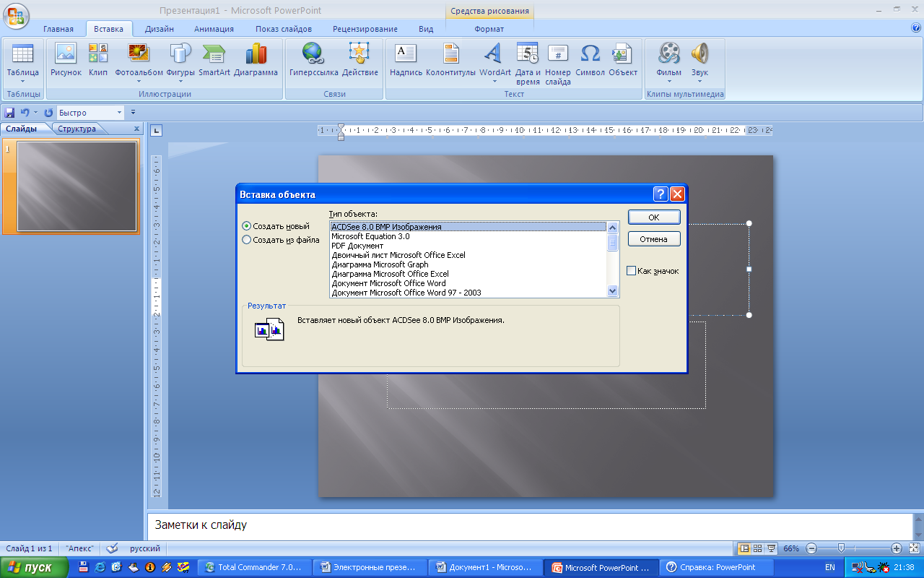
Task: Click the 66% zoom level value
Action: click(792, 548)
